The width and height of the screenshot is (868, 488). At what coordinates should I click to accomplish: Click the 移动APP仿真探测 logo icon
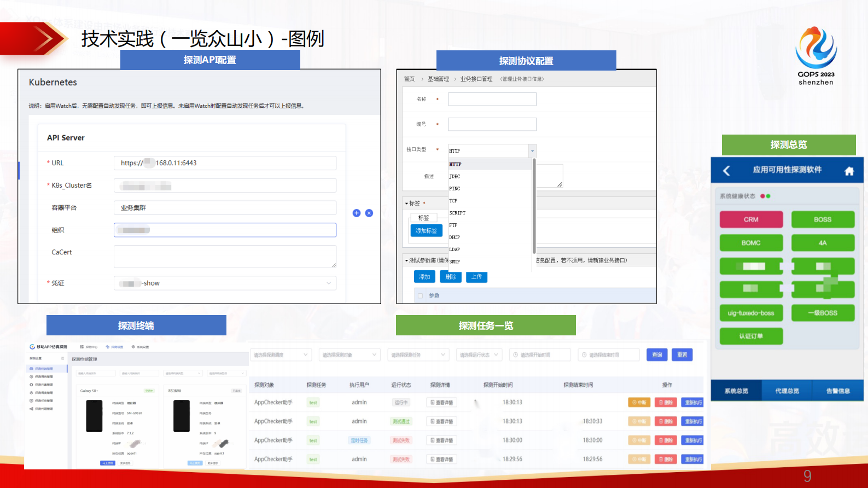pos(32,347)
